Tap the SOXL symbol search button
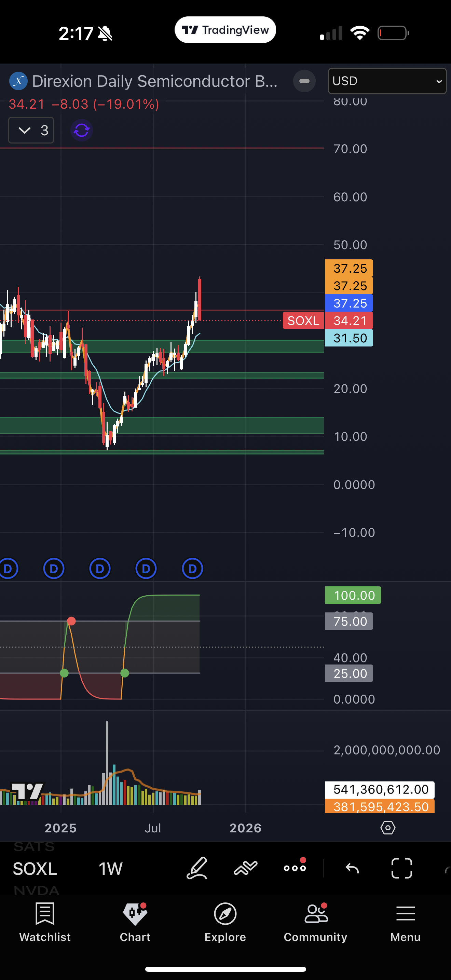The image size is (451, 980). [x=35, y=869]
